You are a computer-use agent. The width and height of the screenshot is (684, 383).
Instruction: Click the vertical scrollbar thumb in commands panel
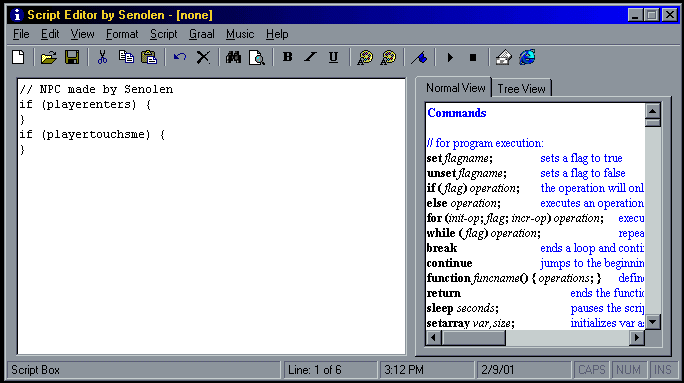(x=653, y=122)
